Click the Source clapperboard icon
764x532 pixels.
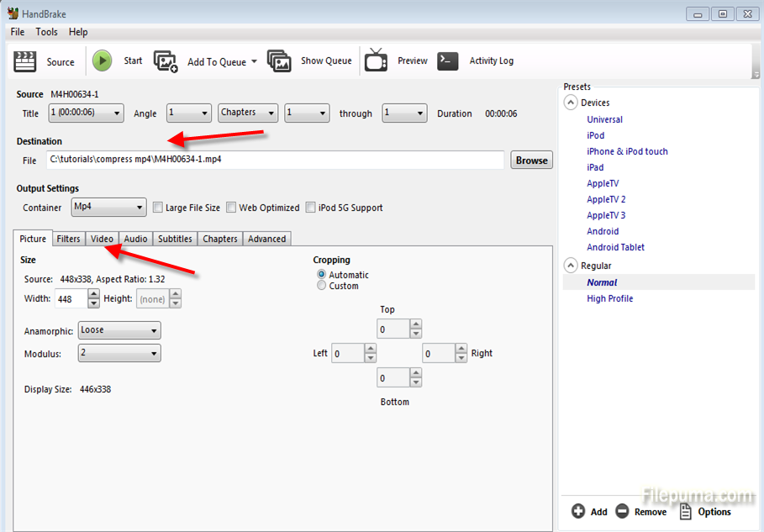pos(26,61)
